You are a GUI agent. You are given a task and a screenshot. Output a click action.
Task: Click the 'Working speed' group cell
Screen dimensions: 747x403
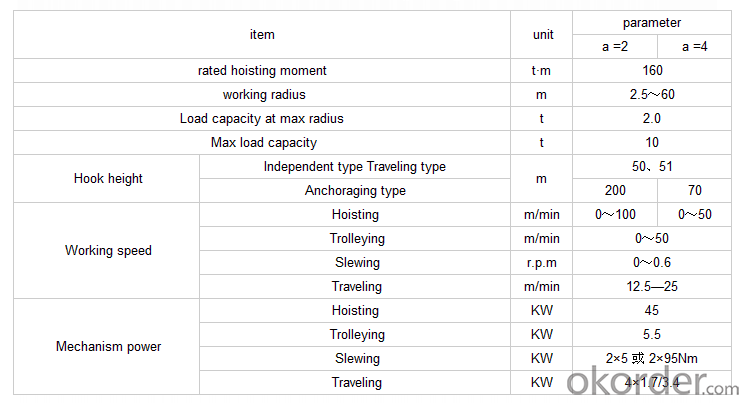pos(107,251)
